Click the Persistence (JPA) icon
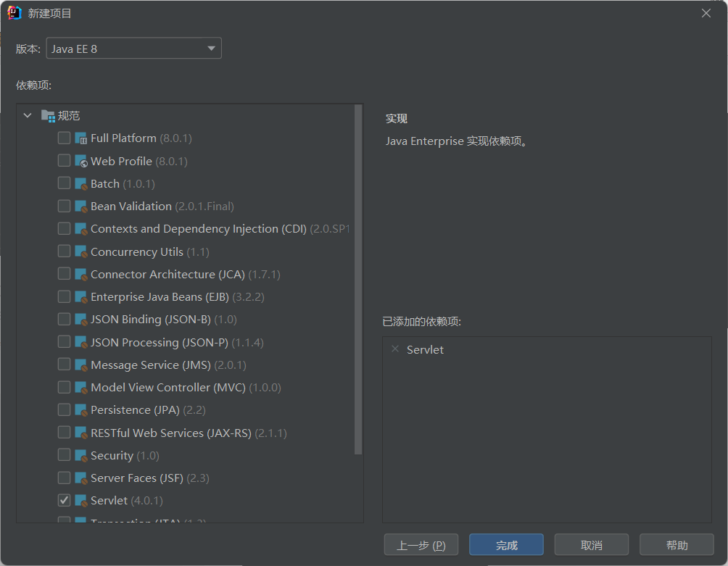Screen dimensions: 728x566 [x=80, y=410]
